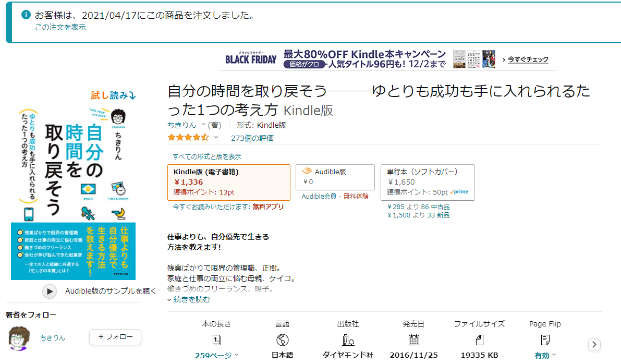Click the language globe icon
Screen dimensions: 621x364
tap(283, 340)
